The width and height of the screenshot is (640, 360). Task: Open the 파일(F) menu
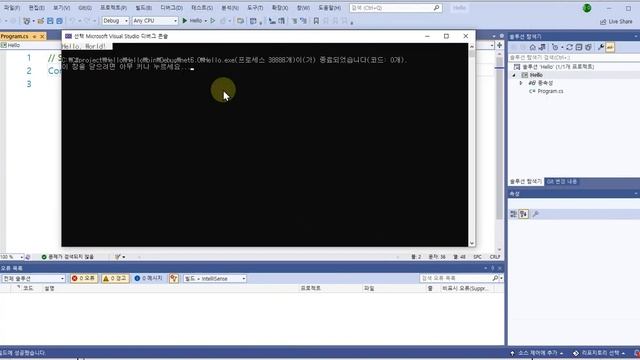(x=11, y=8)
